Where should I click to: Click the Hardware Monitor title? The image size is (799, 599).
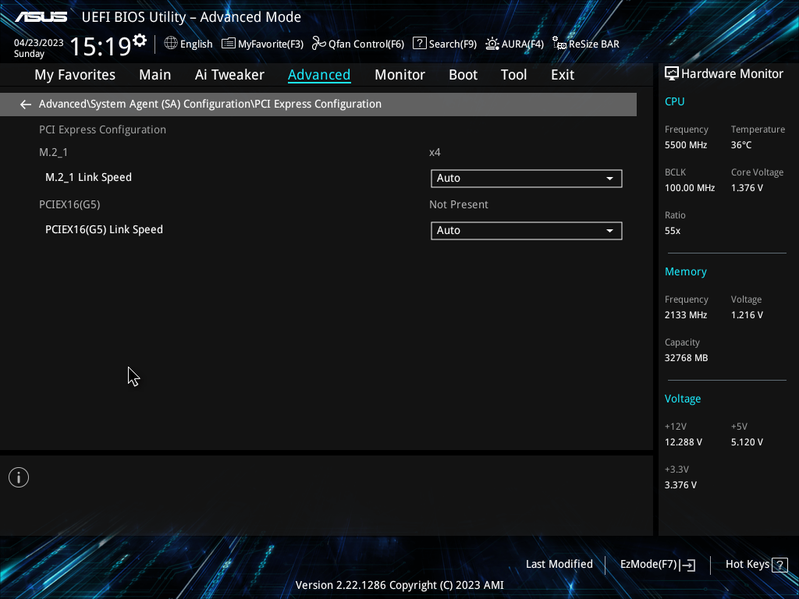[732, 74]
